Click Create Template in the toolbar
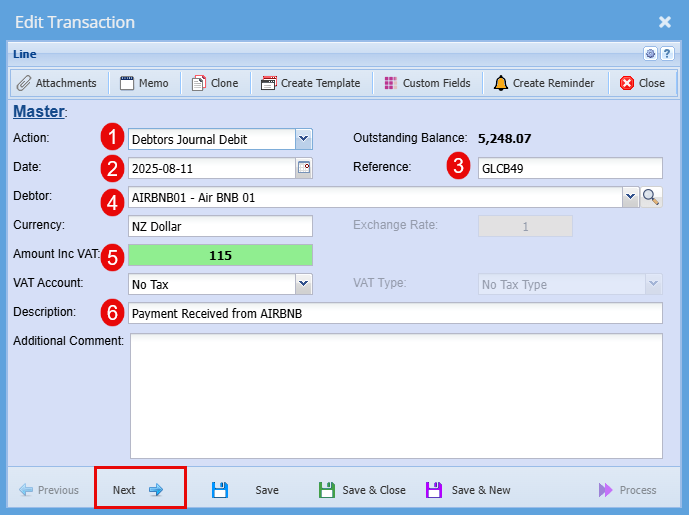Screen dimensions: 689x515 pos(310,83)
